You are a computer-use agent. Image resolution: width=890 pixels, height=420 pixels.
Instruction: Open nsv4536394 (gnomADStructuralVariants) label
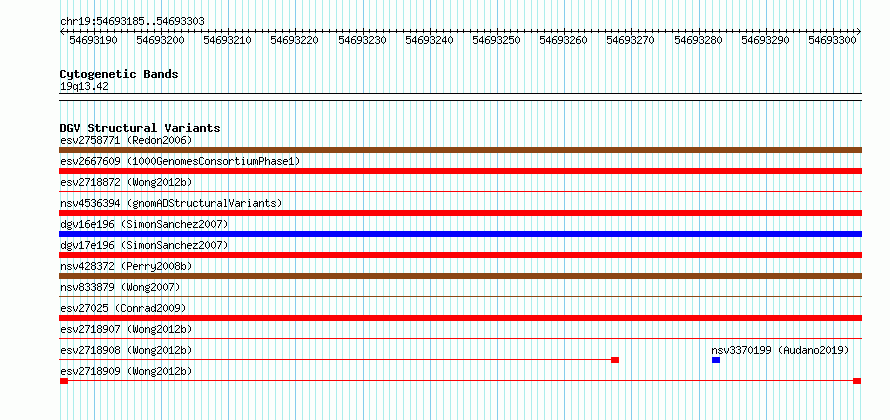(171, 203)
